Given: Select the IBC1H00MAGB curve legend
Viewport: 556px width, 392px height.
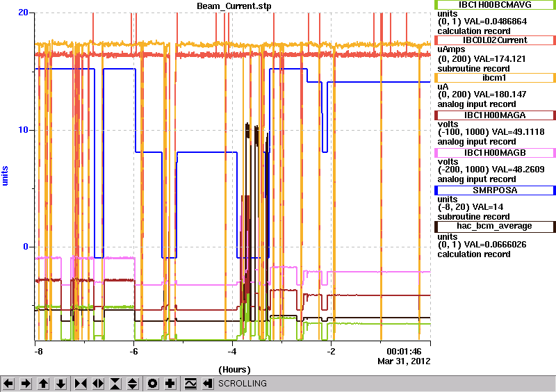Looking at the screenshot, I should click(x=495, y=153).
